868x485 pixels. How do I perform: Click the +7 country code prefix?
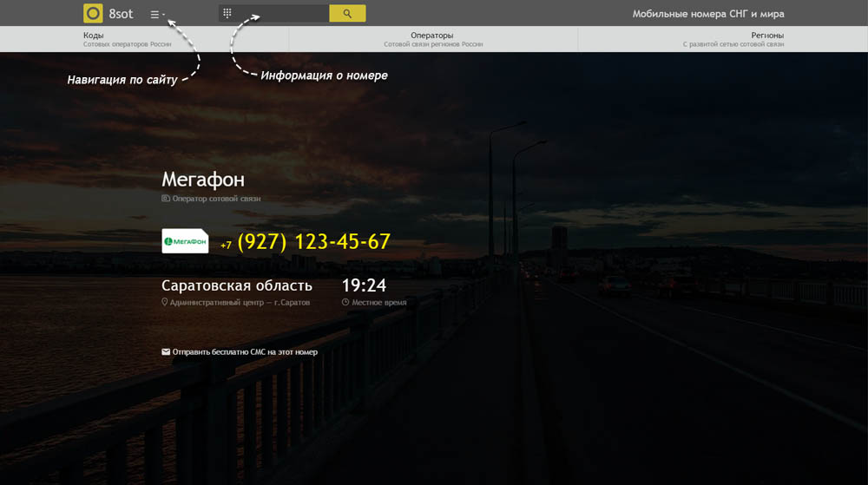(x=226, y=245)
